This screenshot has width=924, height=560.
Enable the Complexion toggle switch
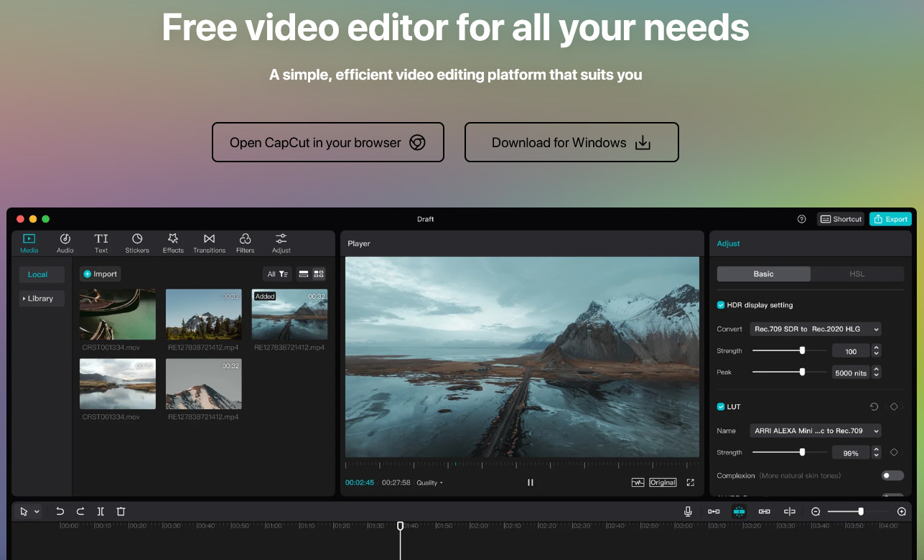coord(892,475)
